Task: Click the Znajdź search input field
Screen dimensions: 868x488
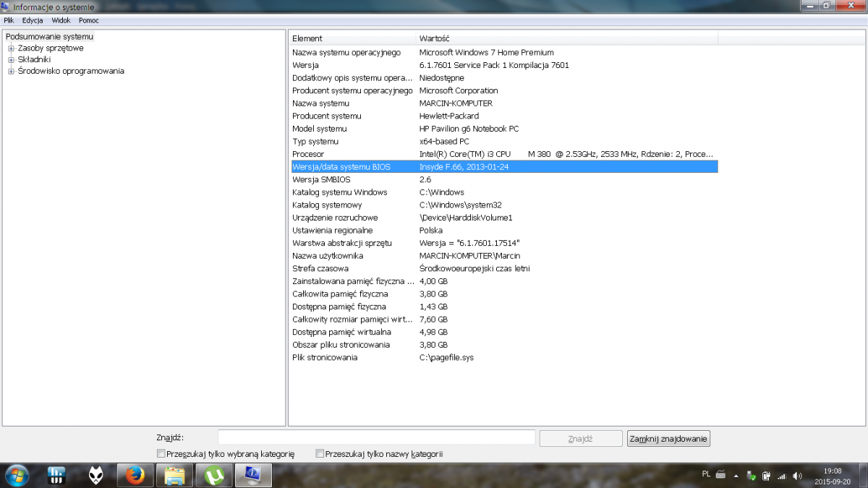Action: click(377, 438)
